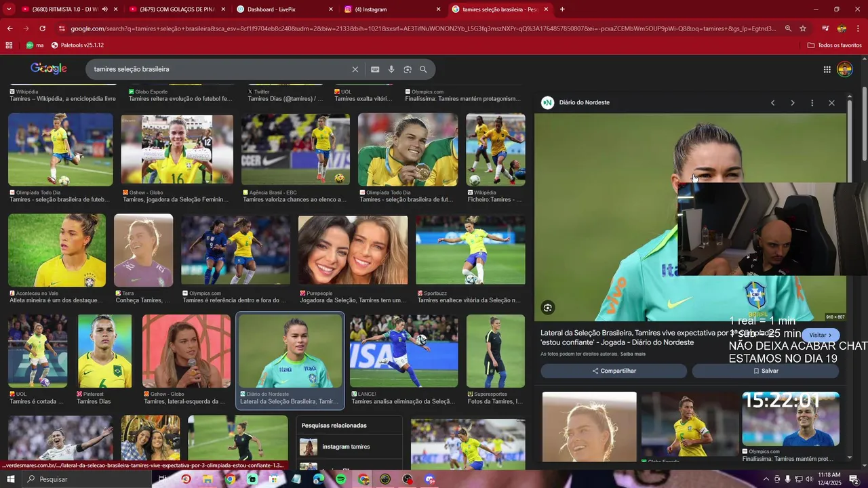Show the next image in preview panel
This screenshot has width=868, height=488.
pyautogui.click(x=792, y=103)
